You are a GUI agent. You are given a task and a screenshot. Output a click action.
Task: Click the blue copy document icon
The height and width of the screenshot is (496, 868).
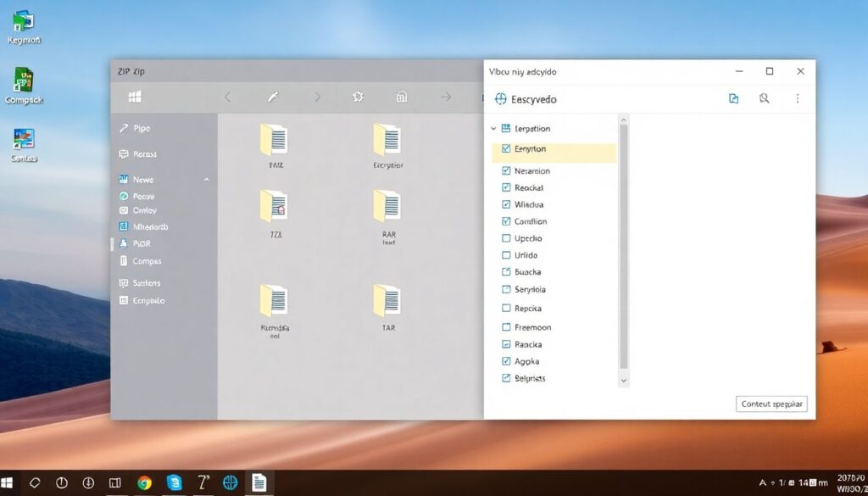click(x=733, y=99)
